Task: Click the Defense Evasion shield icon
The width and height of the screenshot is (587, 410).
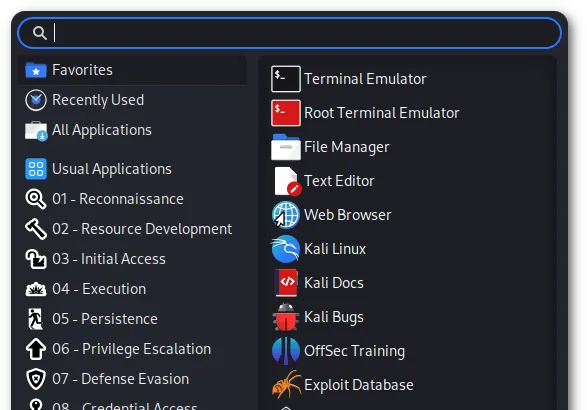Action: (36, 379)
